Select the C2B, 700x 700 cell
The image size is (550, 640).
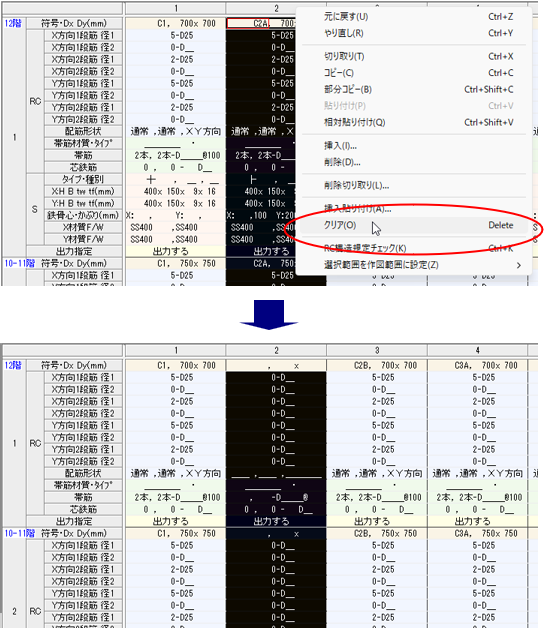click(x=377, y=365)
